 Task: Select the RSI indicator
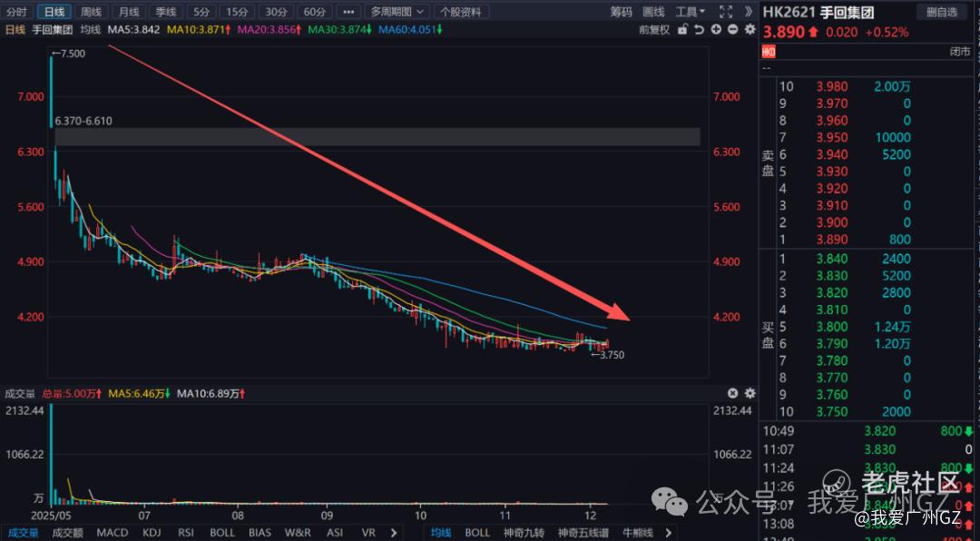(x=186, y=533)
